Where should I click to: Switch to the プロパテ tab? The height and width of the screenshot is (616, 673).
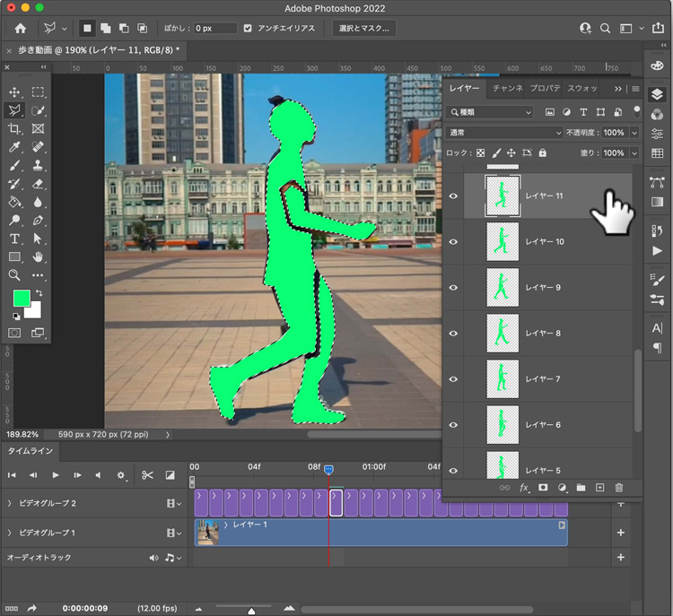pyautogui.click(x=545, y=89)
